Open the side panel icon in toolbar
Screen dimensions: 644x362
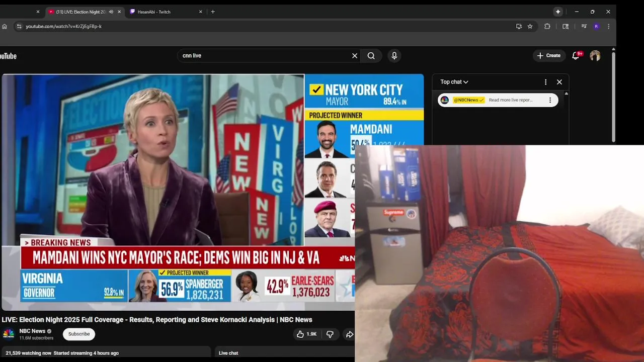(566, 26)
